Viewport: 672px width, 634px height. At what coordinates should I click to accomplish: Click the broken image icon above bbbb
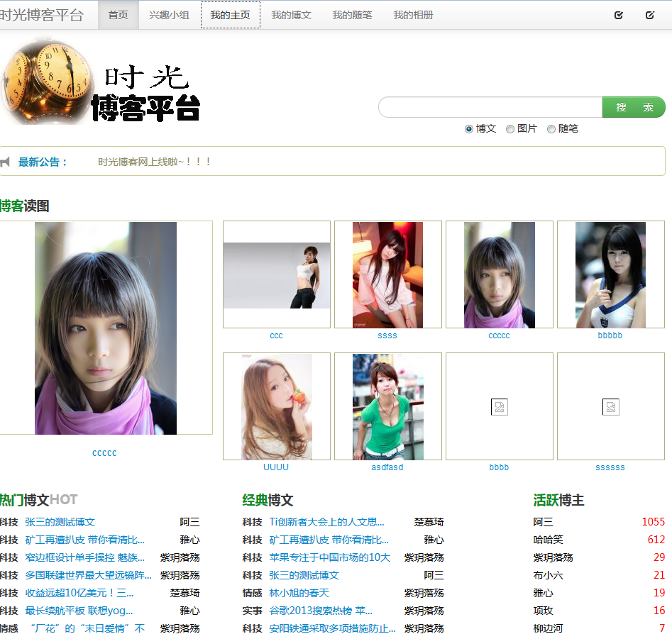(500, 407)
